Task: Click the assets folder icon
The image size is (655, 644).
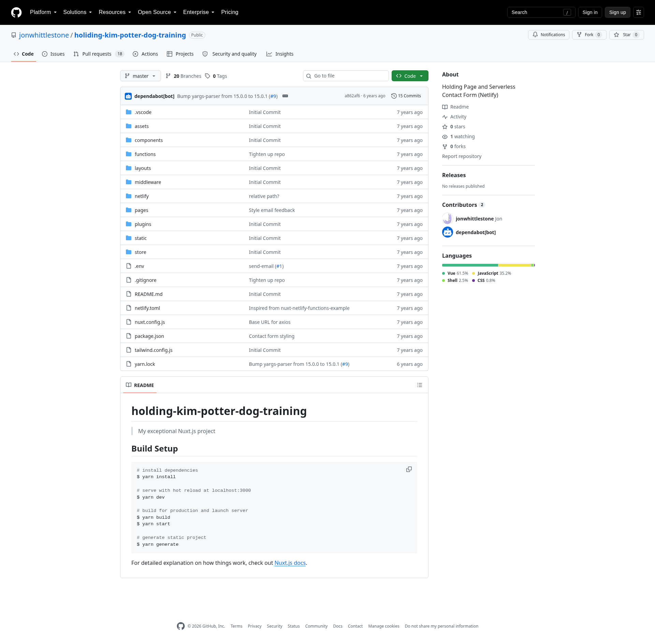Action: [129, 126]
